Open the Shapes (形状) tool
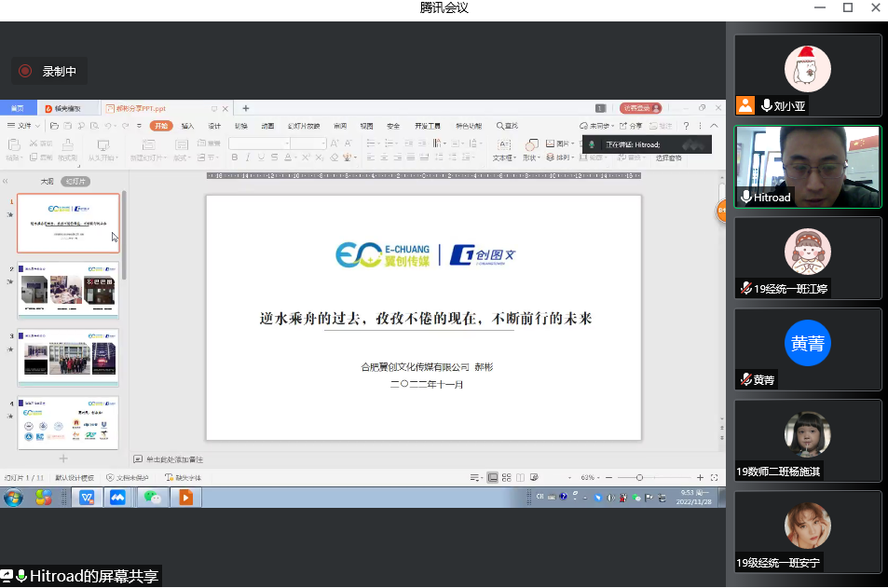The width and height of the screenshot is (888, 588). [x=531, y=149]
